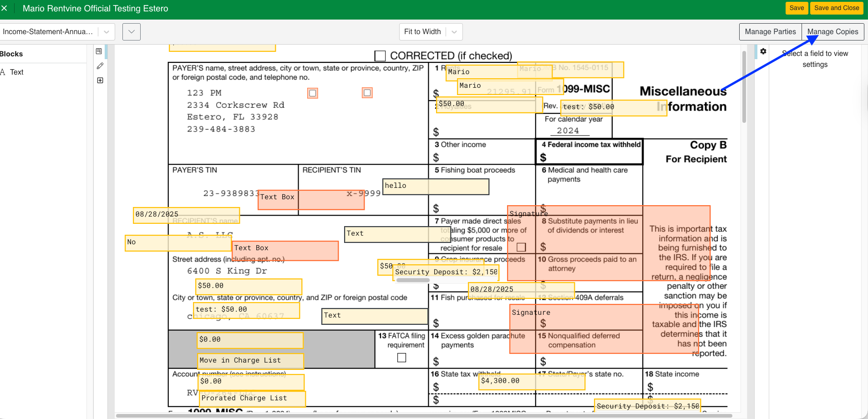Tick the CORRECTED (if checked) checkbox
Viewport: 868px width, 419px height.
pyautogui.click(x=380, y=56)
